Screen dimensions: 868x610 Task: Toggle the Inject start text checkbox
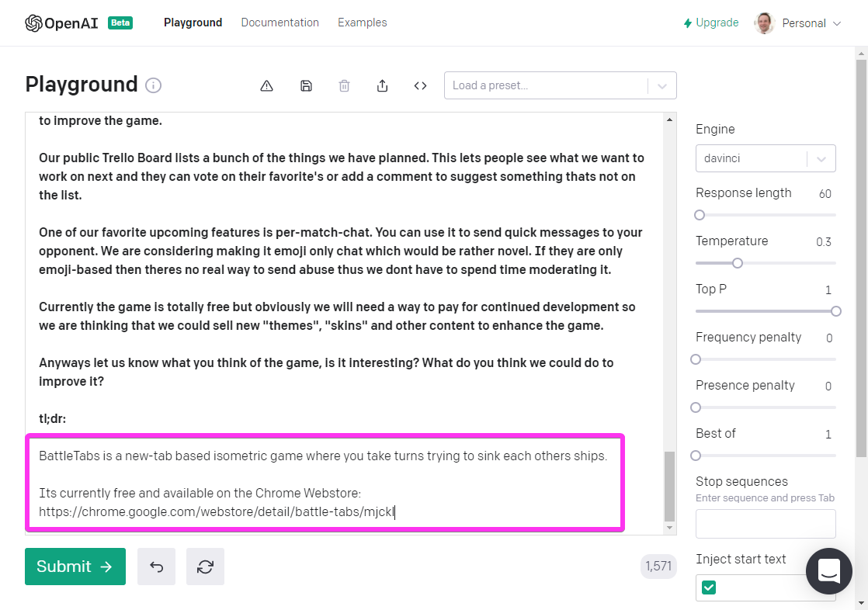pyautogui.click(x=709, y=587)
